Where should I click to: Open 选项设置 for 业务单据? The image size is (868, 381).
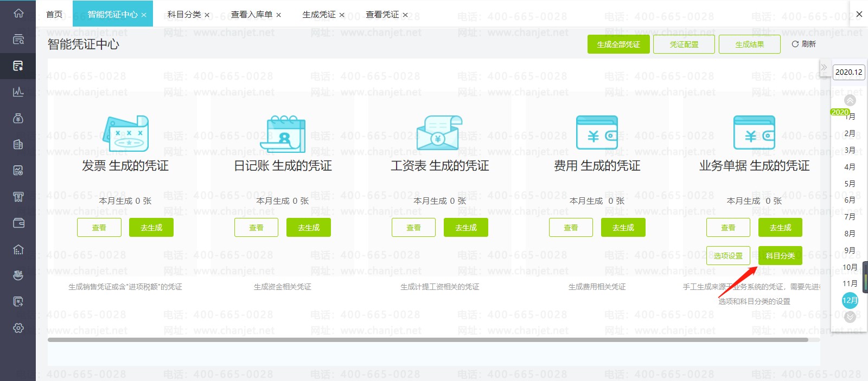[x=728, y=256]
